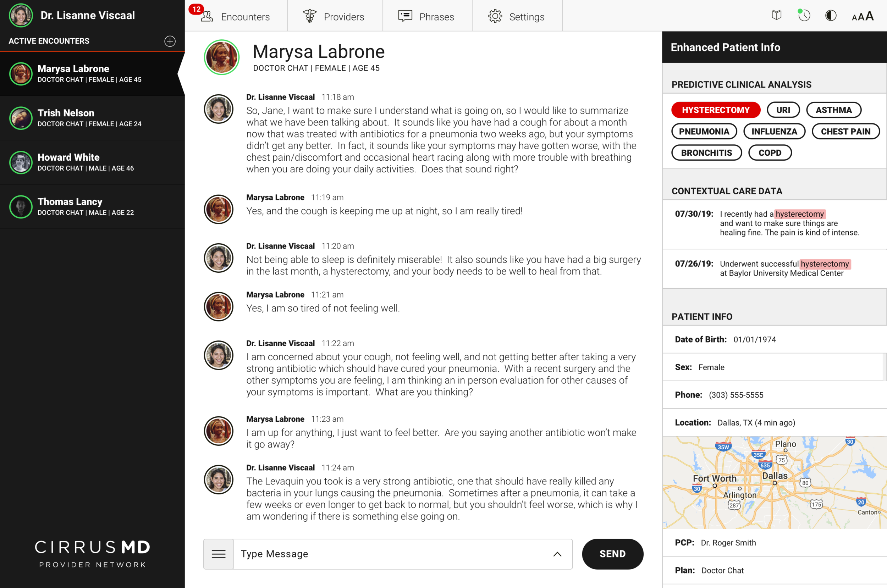The height and width of the screenshot is (588, 887).
Task: Toggle the HYSTERECTOMY analysis tag
Action: (x=715, y=110)
